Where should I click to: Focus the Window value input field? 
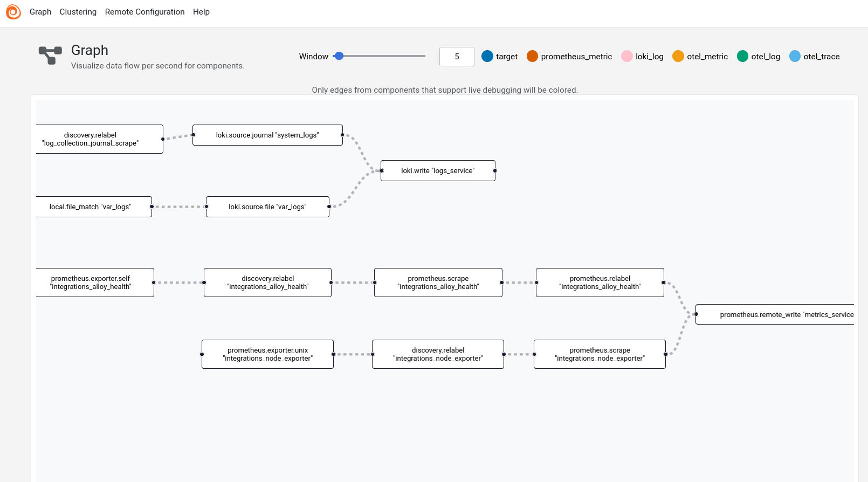[457, 57]
